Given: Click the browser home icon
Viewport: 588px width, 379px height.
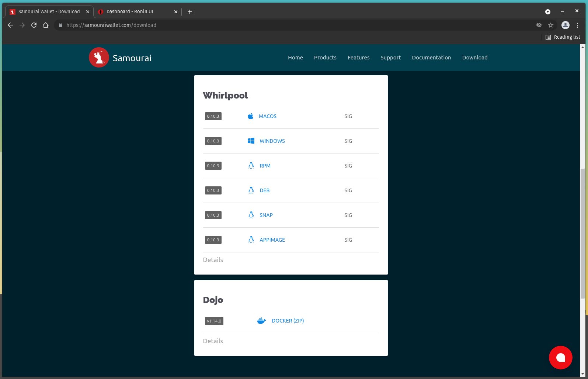Looking at the screenshot, I should (x=46, y=25).
